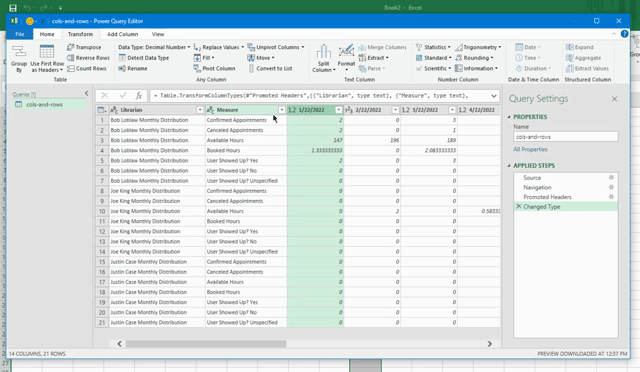Collapse the APPLIED STEPS section

point(509,165)
